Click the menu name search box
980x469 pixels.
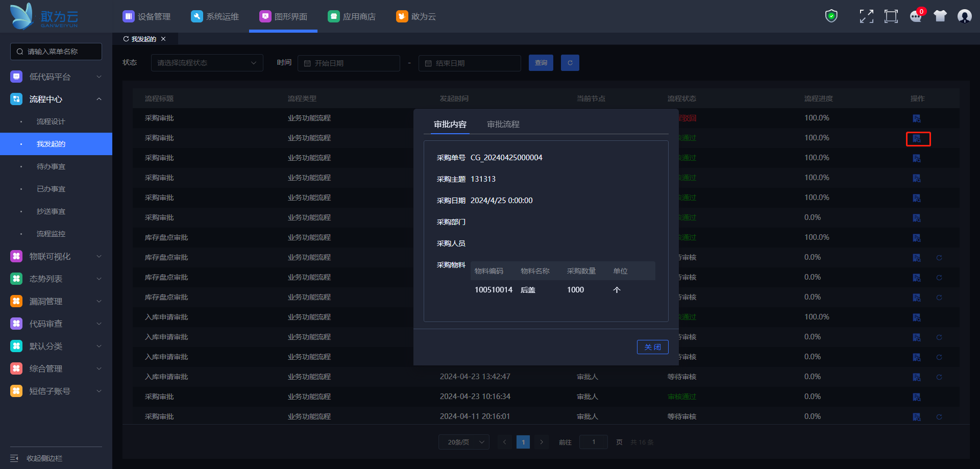(x=56, y=52)
